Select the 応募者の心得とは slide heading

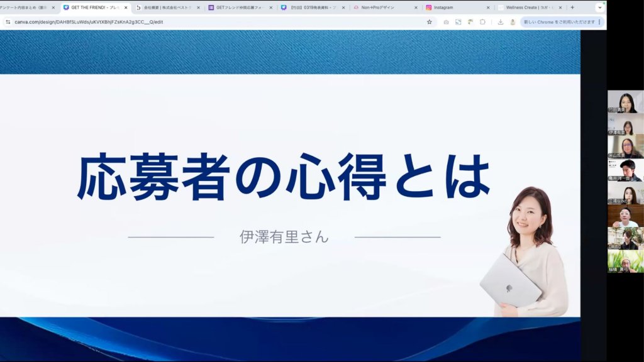[x=283, y=177]
